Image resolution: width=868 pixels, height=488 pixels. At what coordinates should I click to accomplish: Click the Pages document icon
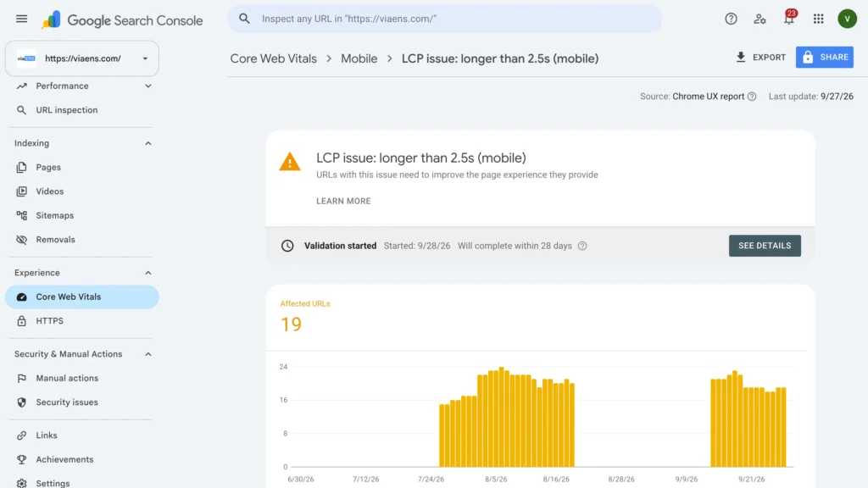point(21,167)
